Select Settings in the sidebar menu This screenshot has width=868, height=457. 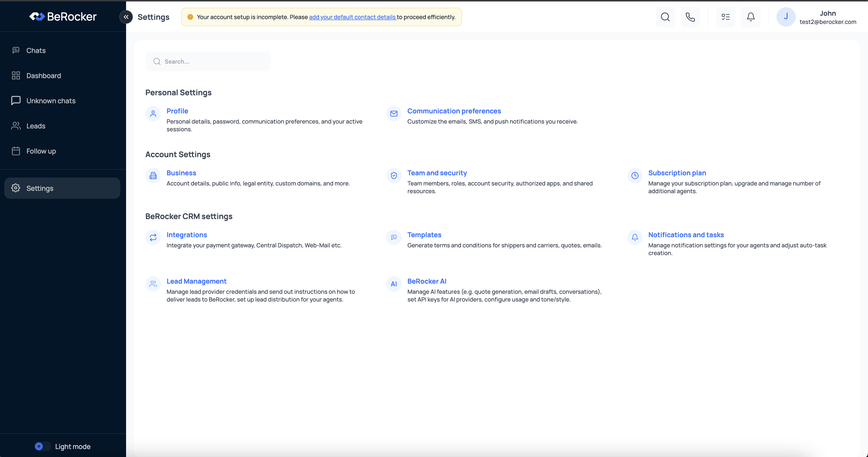click(40, 188)
